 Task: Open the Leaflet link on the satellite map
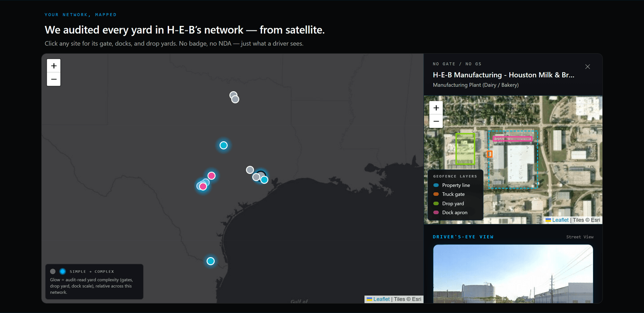[560, 220]
